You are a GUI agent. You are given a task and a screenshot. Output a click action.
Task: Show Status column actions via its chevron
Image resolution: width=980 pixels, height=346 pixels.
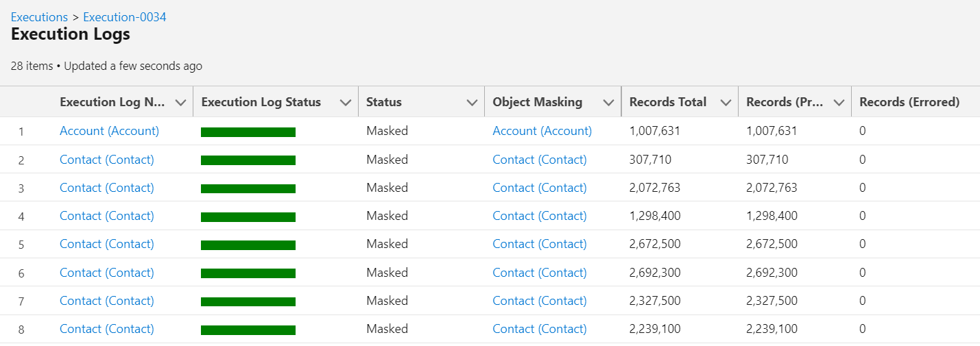click(x=472, y=103)
